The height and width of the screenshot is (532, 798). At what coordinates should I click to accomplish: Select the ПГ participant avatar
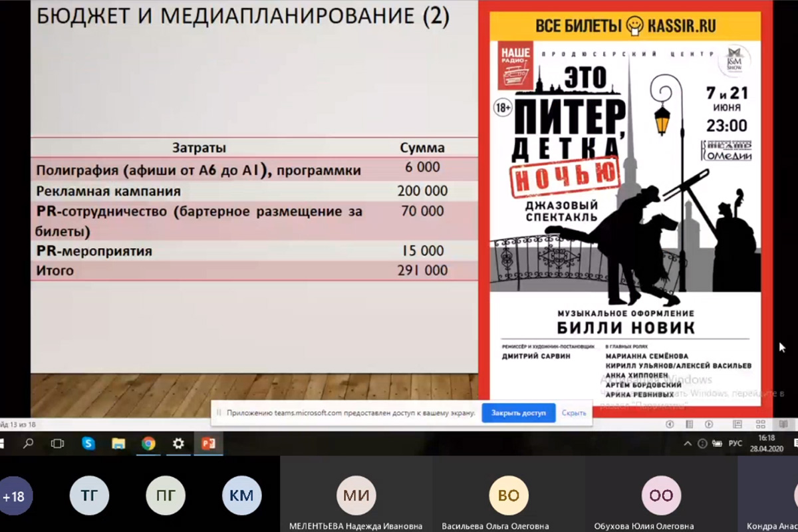pos(166,495)
